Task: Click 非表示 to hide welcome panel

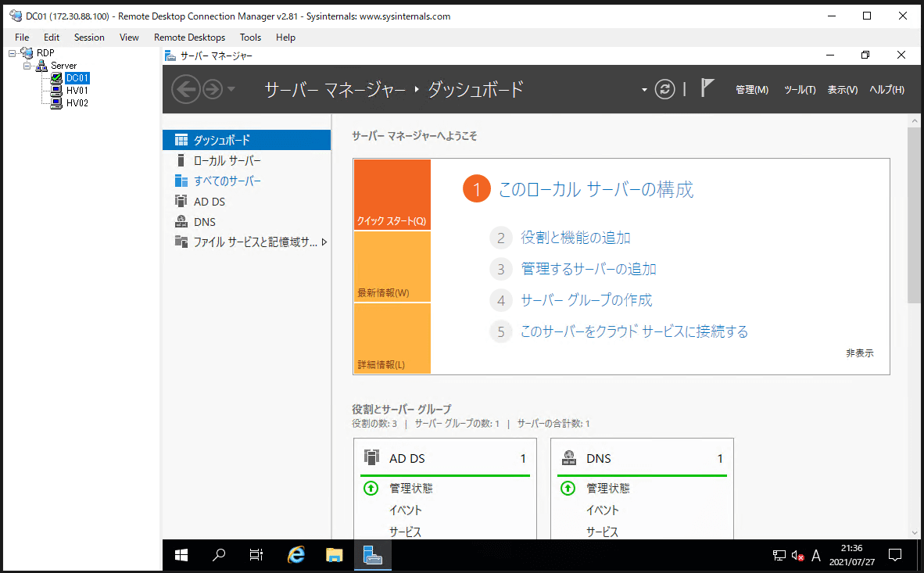Action: click(860, 353)
